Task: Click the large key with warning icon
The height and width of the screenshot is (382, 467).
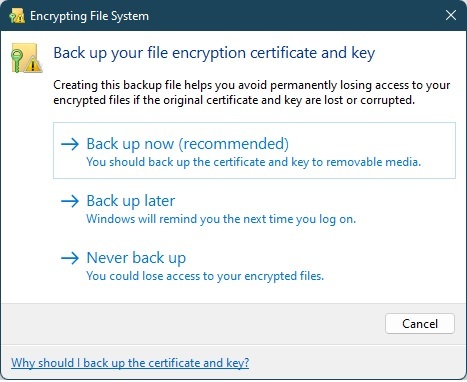Action: 27,58
